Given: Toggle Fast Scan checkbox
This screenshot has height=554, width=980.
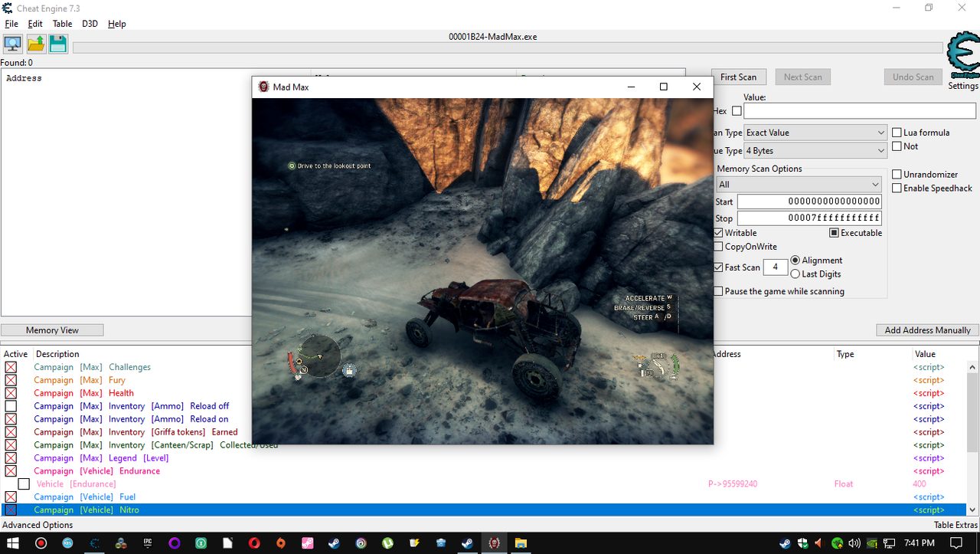Looking at the screenshot, I should coord(718,267).
